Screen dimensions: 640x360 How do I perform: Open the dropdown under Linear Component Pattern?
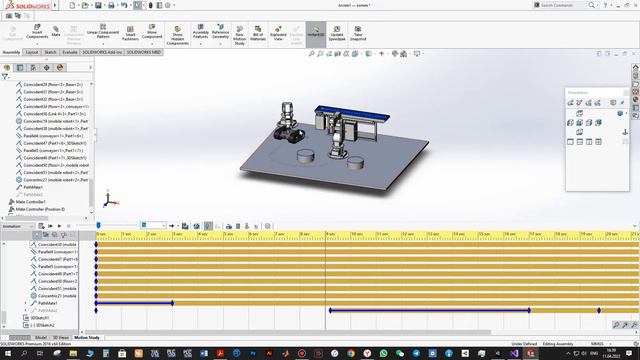pyautogui.click(x=103, y=44)
